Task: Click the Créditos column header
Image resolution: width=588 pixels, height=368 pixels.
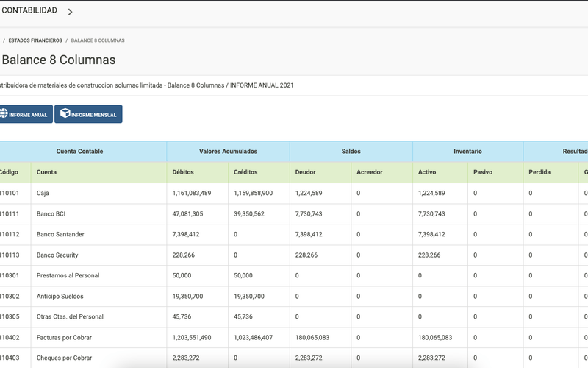Action: [x=245, y=172]
